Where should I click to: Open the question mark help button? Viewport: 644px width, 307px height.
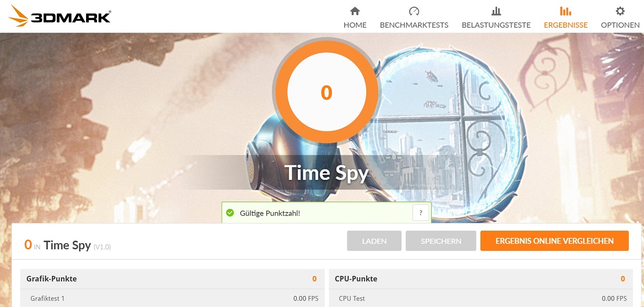point(421,213)
